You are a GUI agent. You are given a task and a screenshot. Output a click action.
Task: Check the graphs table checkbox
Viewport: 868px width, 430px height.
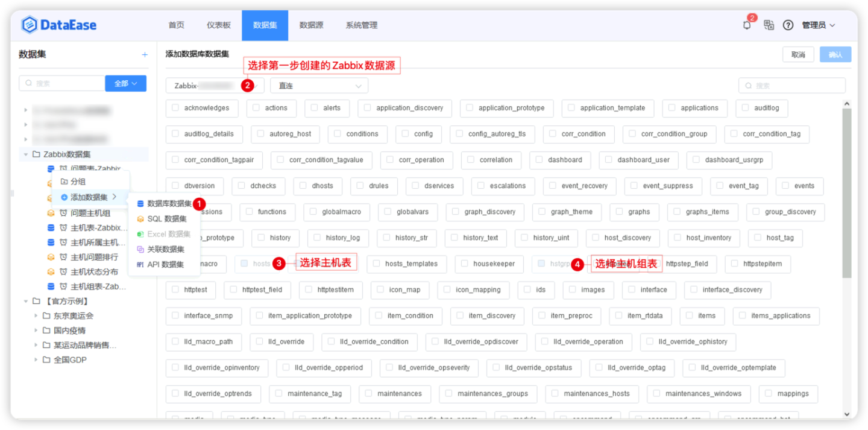pyautogui.click(x=620, y=212)
